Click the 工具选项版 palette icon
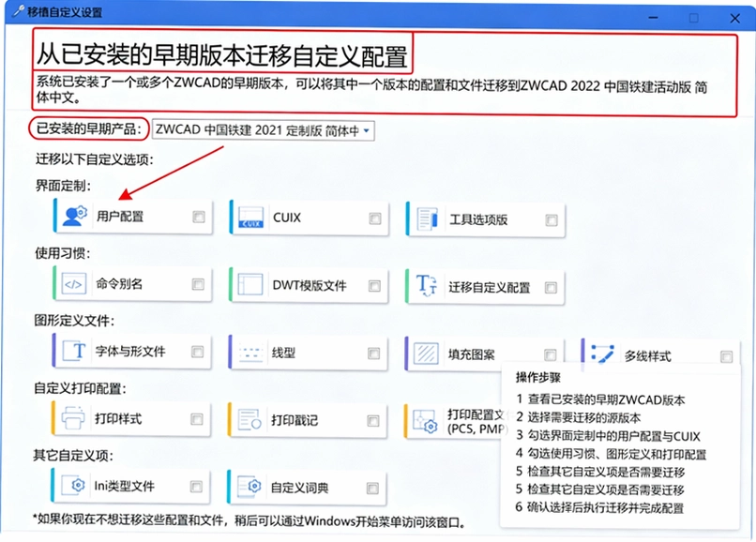This screenshot has height=542, width=756. pyautogui.click(x=428, y=219)
